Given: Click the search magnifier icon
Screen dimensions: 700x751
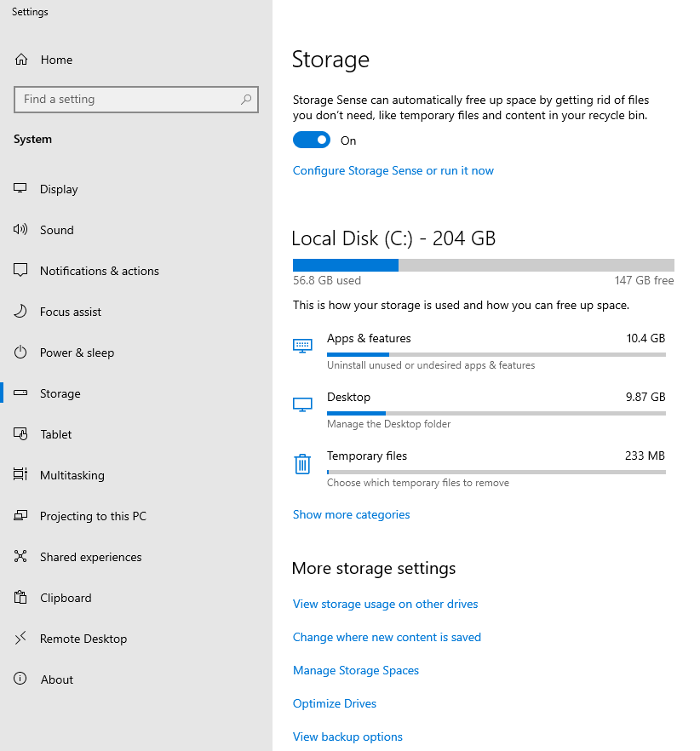Looking at the screenshot, I should tap(246, 99).
